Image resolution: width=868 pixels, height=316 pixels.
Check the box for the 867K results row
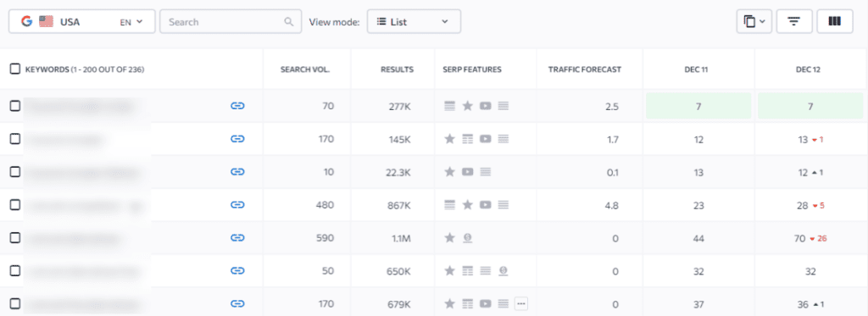pyautogui.click(x=15, y=205)
